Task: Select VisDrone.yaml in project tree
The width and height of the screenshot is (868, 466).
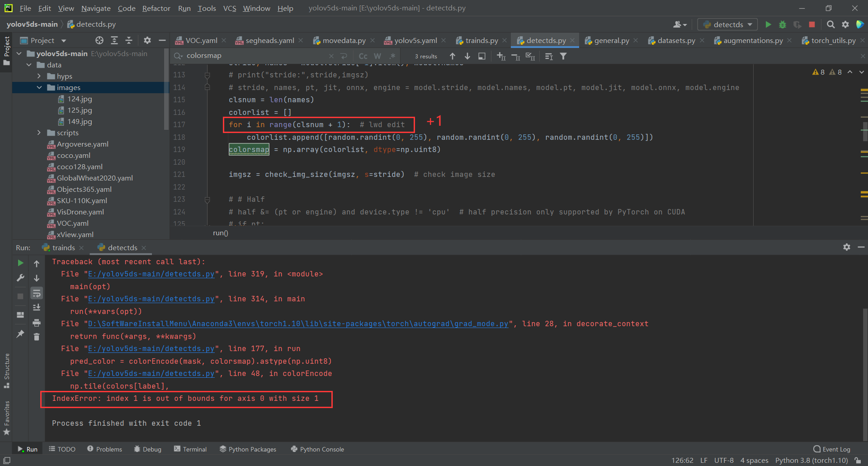Action: [x=80, y=212]
